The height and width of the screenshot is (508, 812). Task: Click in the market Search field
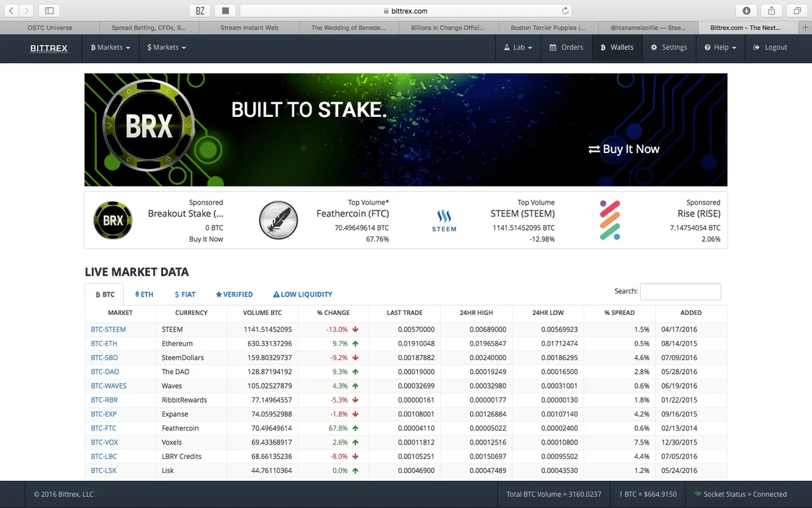pos(680,291)
